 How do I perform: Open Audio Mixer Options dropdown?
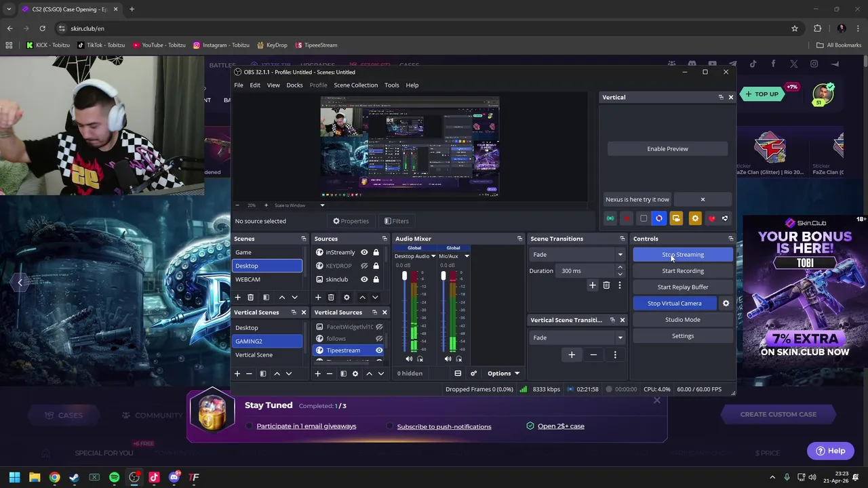click(x=504, y=373)
